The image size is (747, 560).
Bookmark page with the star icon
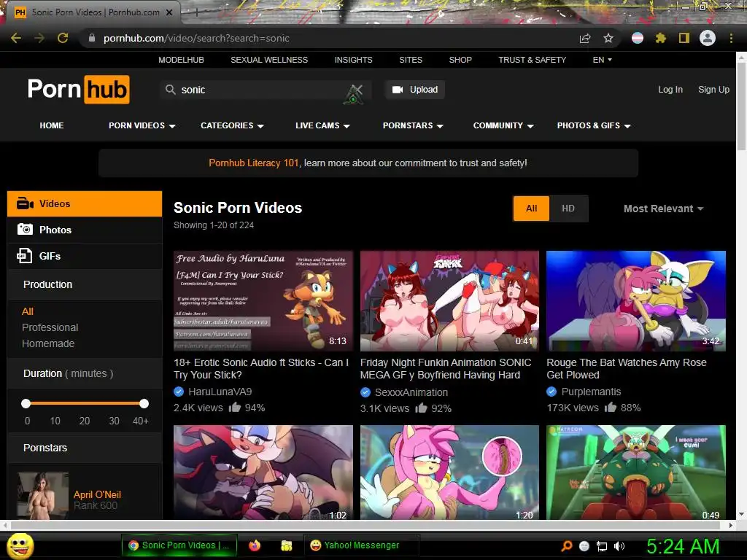pyautogui.click(x=608, y=38)
